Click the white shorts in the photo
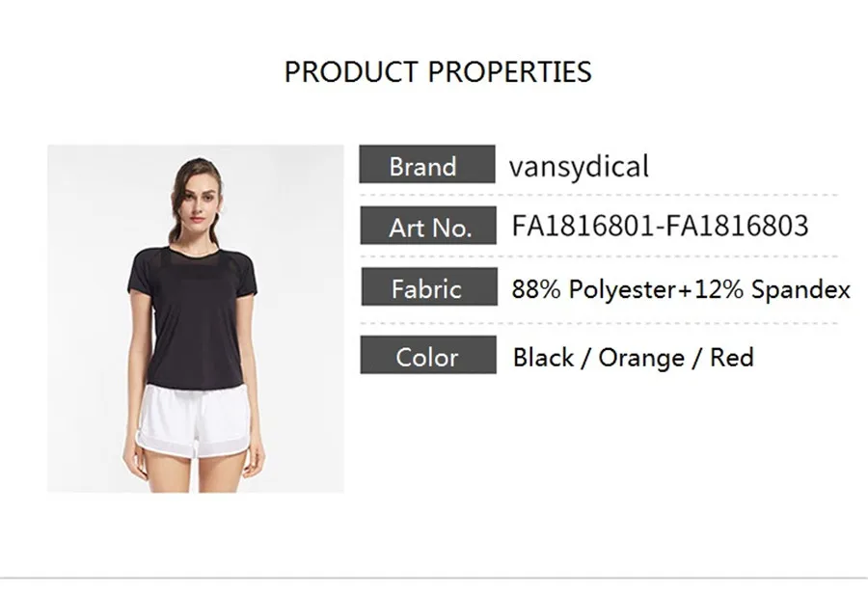The image size is (868, 594). (x=195, y=420)
